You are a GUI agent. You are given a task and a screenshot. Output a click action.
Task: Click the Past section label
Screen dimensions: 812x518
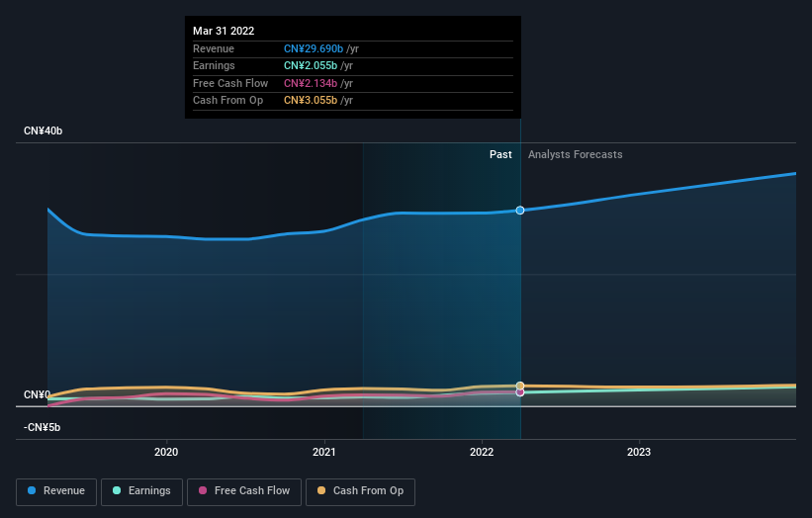pos(500,154)
